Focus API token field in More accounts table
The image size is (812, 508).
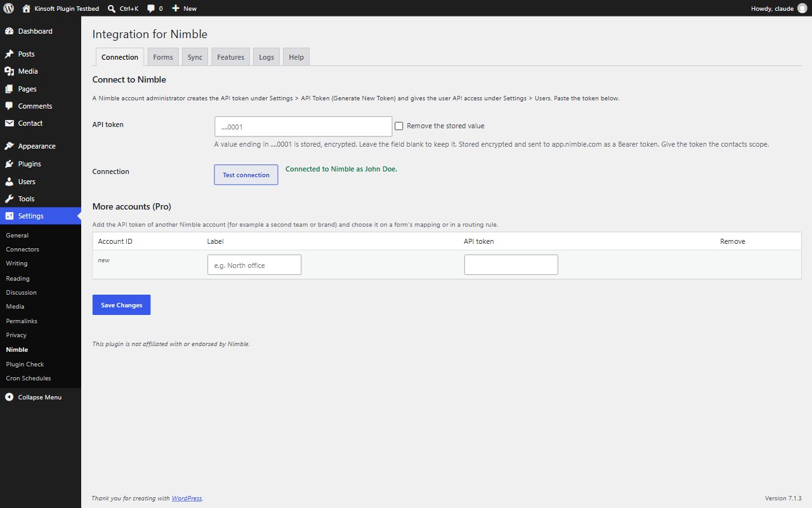[x=511, y=265]
